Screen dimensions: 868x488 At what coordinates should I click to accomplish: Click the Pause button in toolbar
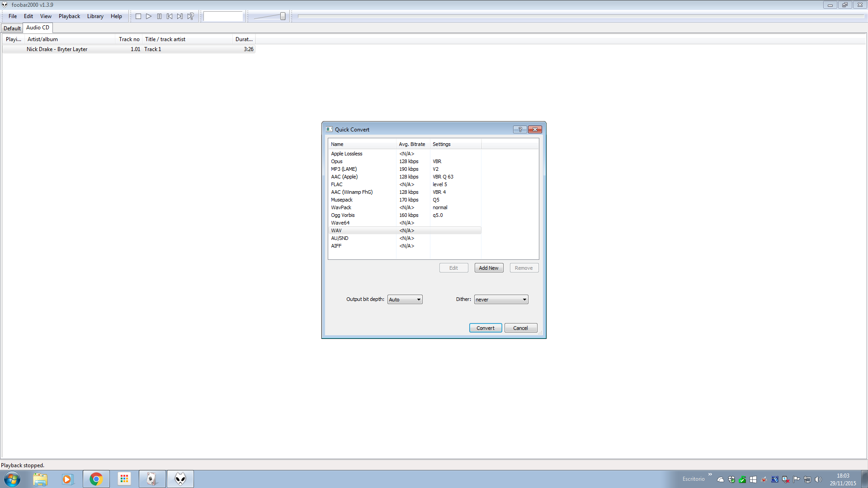(x=159, y=16)
